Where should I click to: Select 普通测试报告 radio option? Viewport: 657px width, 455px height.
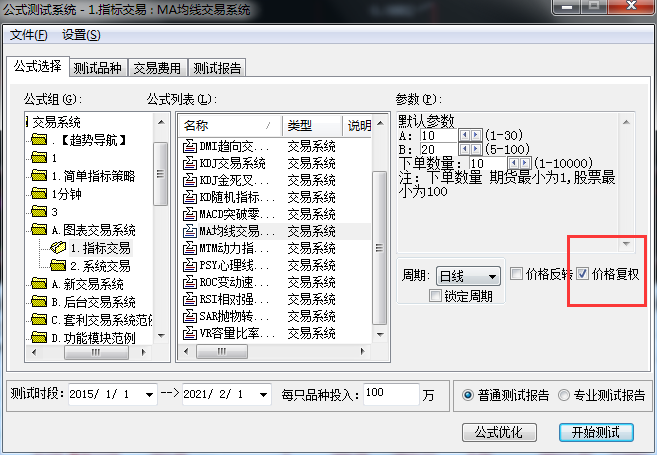click(x=468, y=395)
